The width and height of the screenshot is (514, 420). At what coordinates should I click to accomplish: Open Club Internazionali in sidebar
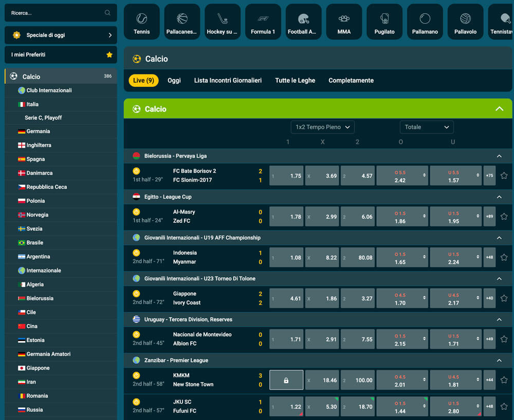[x=61, y=90]
